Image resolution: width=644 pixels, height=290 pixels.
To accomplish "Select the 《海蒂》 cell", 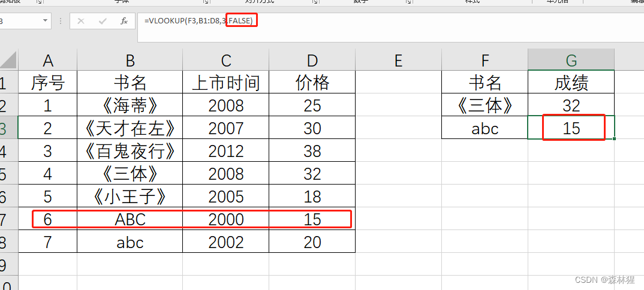I will click(x=130, y=105).
